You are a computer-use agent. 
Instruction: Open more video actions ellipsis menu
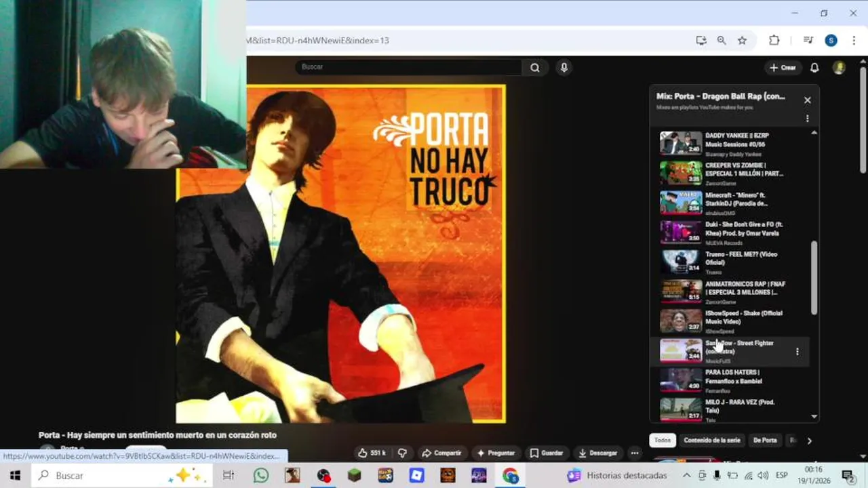[x=635, y=453]
